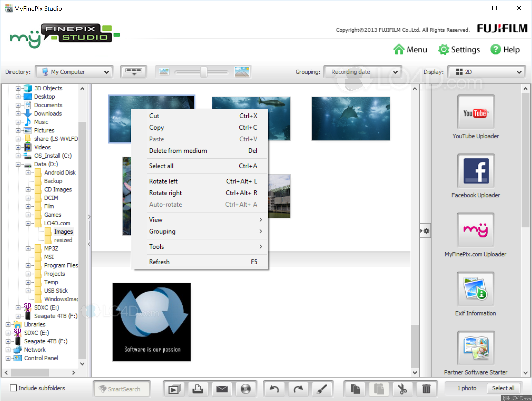The width and height of the screenshot is (532, 401).
Task: Launch the Facebook Uploader
Action: [x=476, y=171]
